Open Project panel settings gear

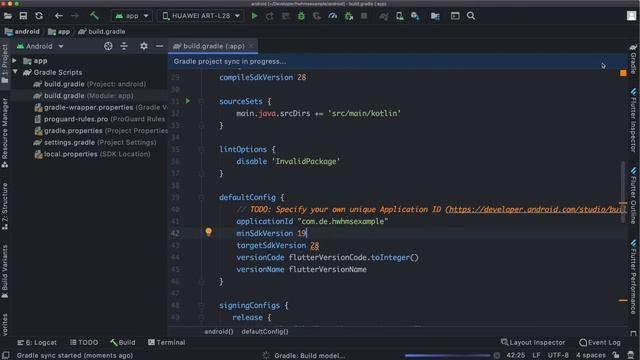pyautogui.click(x=144, y=46)
